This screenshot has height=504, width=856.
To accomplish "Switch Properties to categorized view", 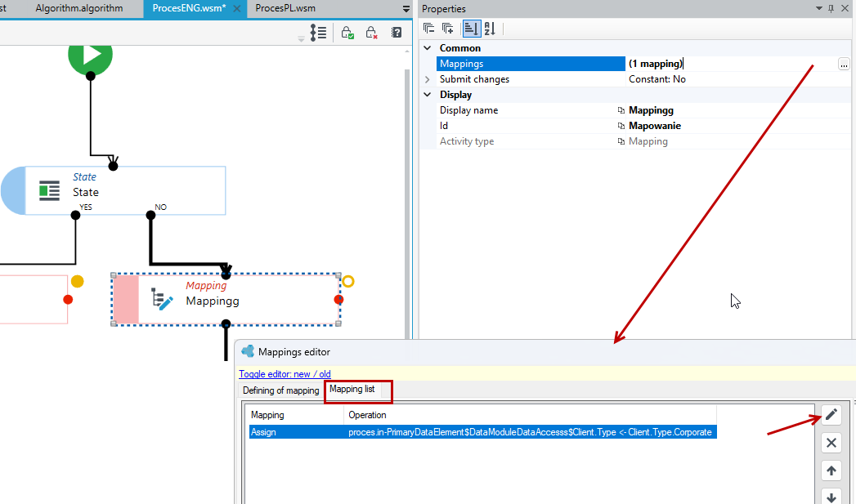I will click(471, 29).
